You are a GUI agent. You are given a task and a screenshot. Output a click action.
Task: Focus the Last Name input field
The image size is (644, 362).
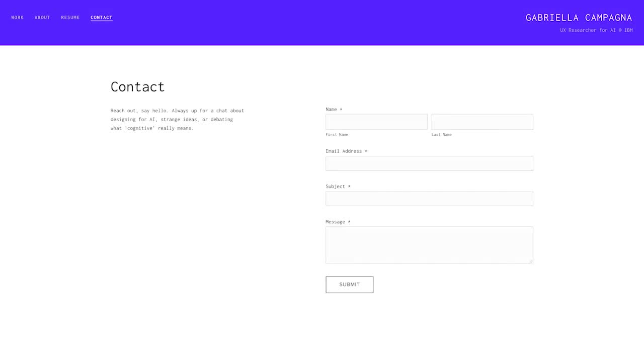[x=482, y=122]
